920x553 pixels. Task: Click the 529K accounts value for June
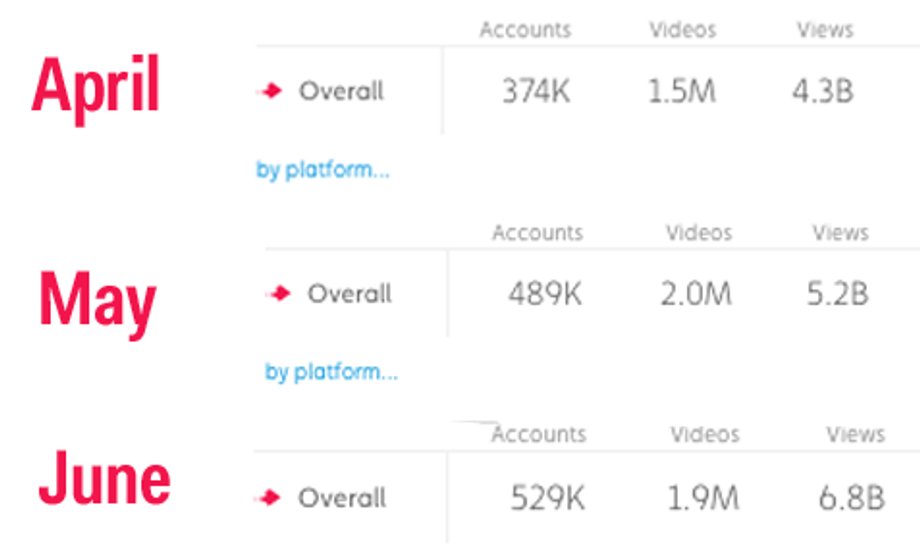(547, 498)
